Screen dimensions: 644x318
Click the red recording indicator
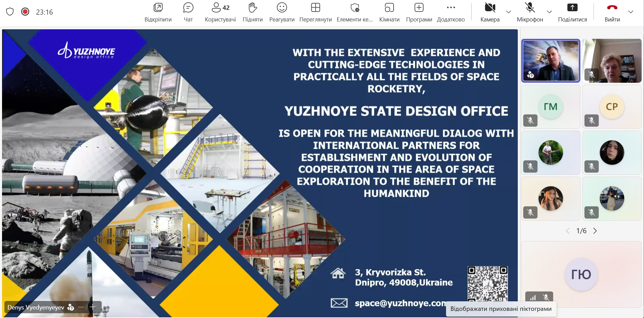pyautogui.click(x=25, y=12)
